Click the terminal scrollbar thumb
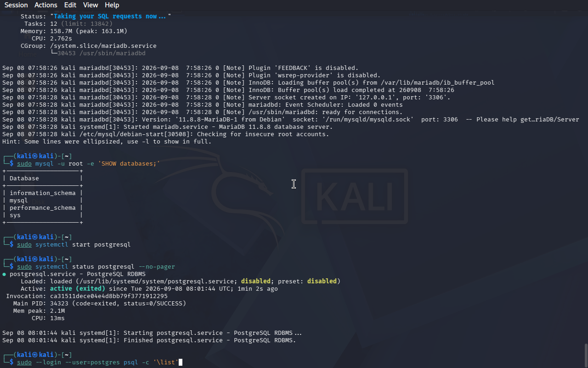This screenshot has width=588, height=368. point(586,355)
